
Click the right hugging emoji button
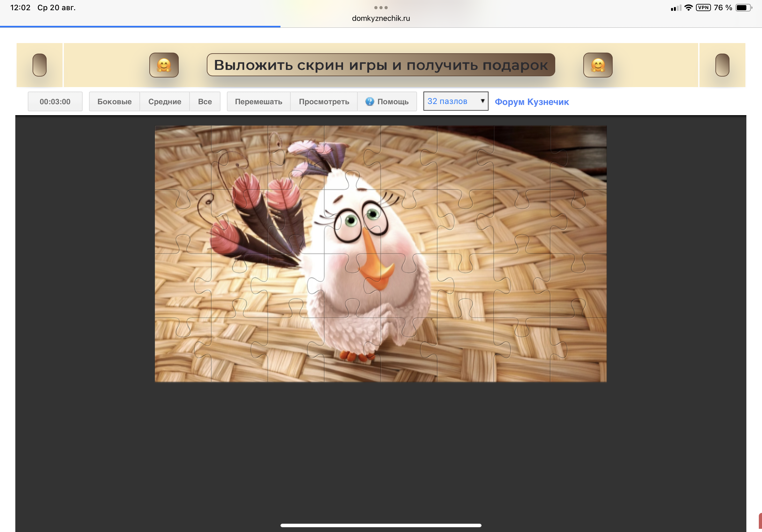point(598,65)
